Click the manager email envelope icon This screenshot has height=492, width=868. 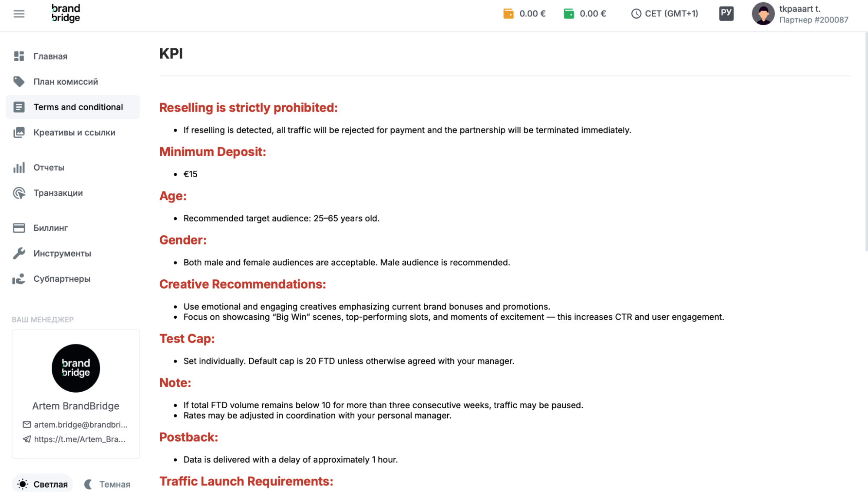coord(27,425)
